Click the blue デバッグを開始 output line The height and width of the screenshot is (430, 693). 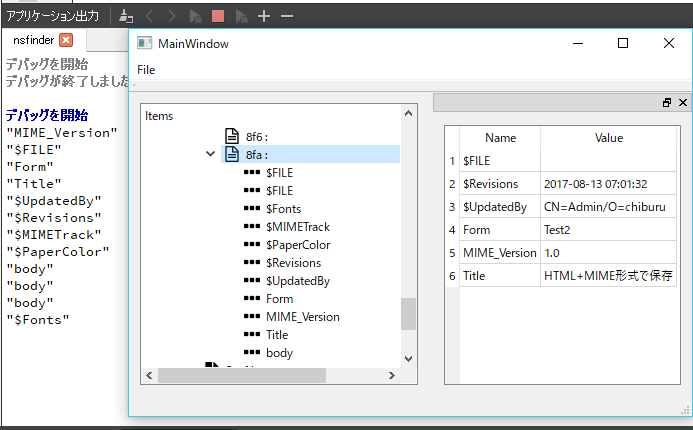pos(47,115)
